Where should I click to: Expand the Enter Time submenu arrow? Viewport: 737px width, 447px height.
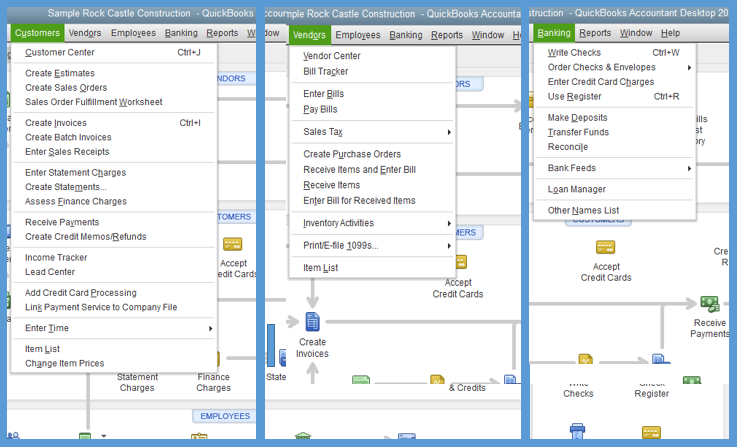pos(211,329)
